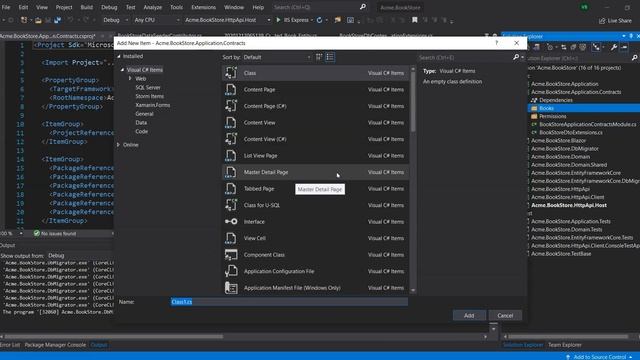Open Show output from Debug dropdown
Screen dimensions: 640x360
click(x=80, y=256)
